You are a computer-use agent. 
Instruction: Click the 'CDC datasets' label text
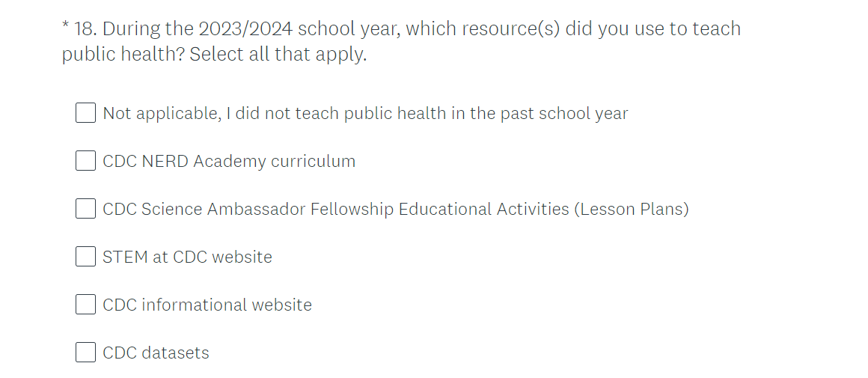pos(156,353)
